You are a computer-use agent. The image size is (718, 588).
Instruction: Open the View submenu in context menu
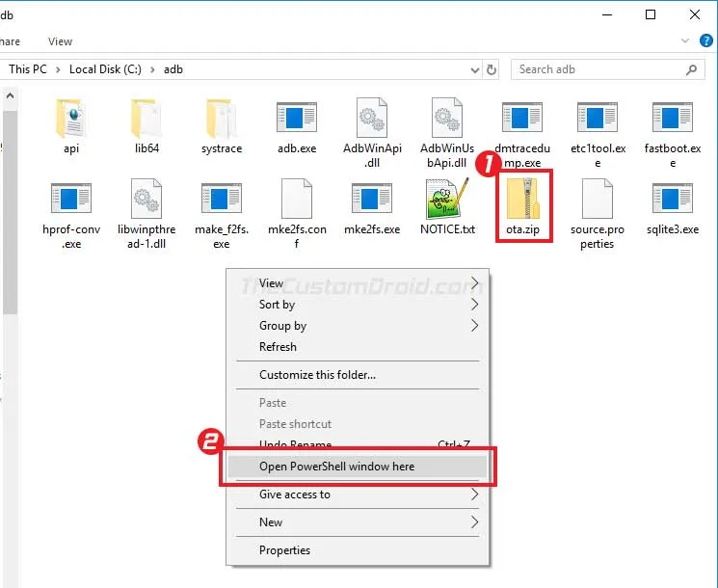tap(358, 283)
